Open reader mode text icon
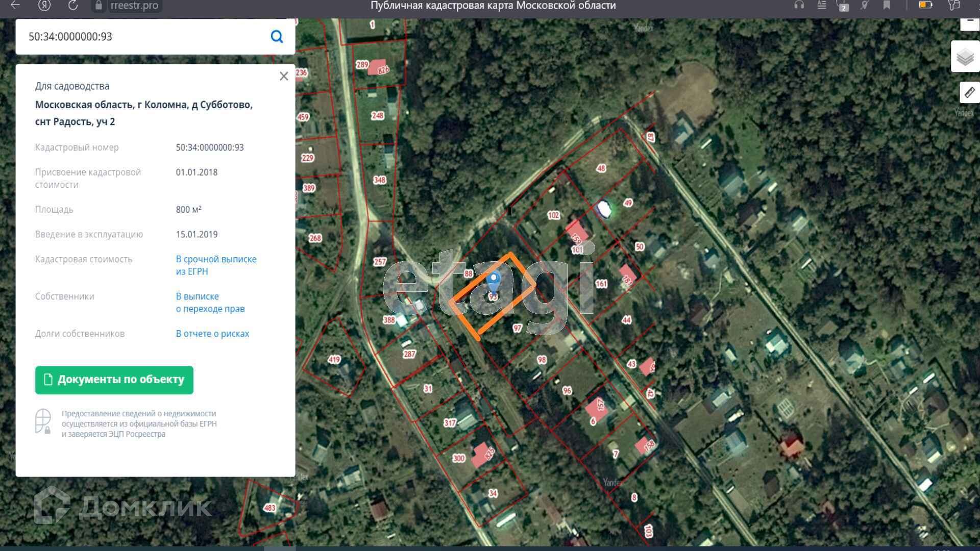Screen dimensions: 980x551 (x=822, y=5)
